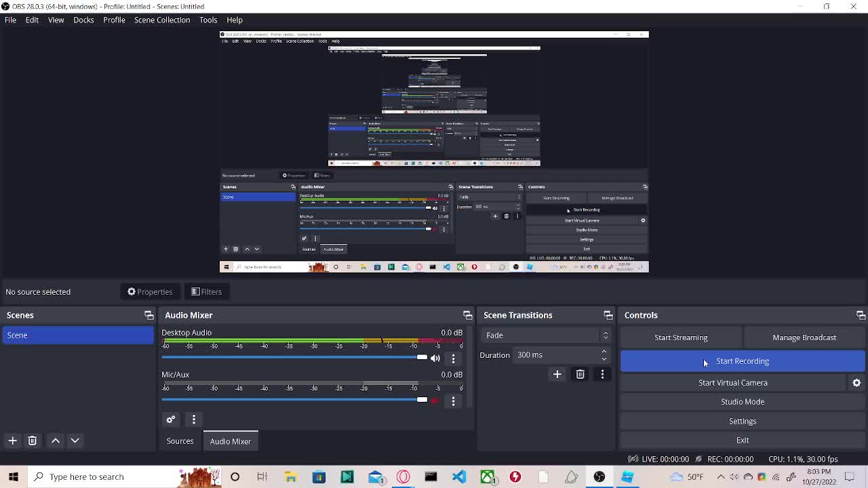Adjust Mic/Aux volume slider

(294, 399)
